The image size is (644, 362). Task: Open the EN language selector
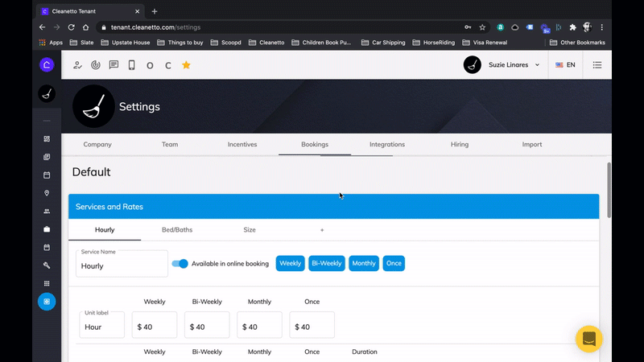tap(565, 65)
